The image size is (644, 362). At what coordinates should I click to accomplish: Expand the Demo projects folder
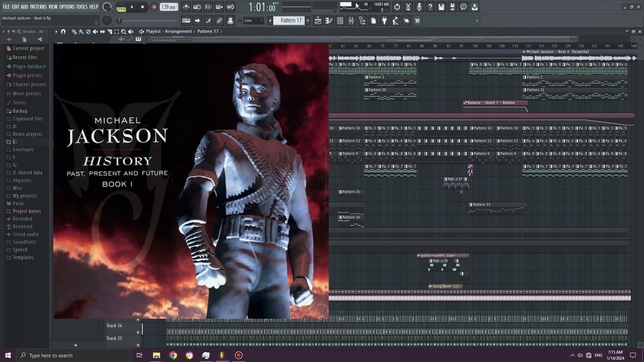24,134
